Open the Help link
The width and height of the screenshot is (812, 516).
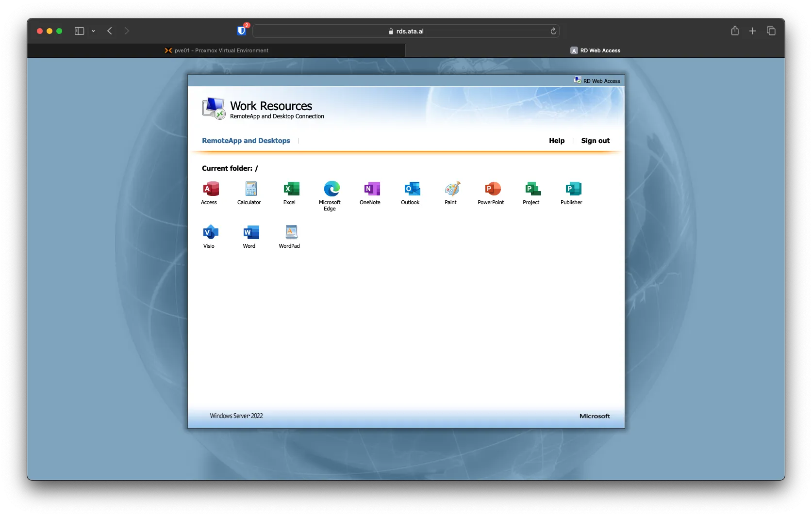[x=557, y=141]
